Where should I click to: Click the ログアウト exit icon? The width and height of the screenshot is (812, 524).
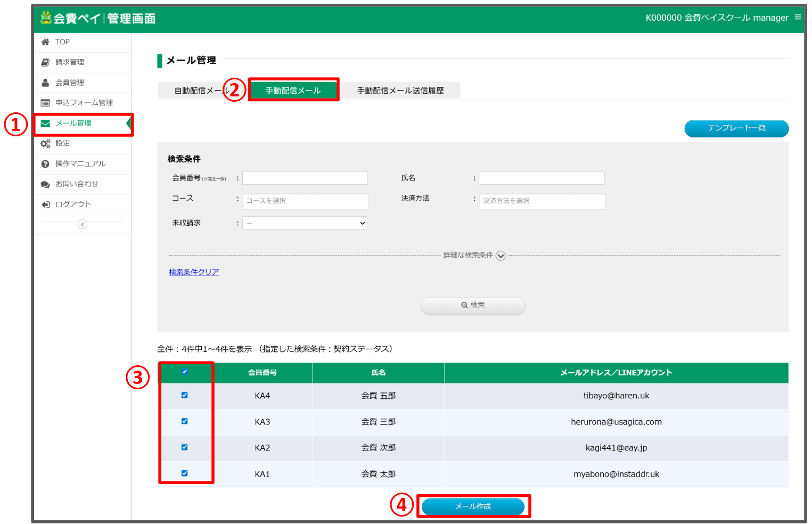(45, 204)
